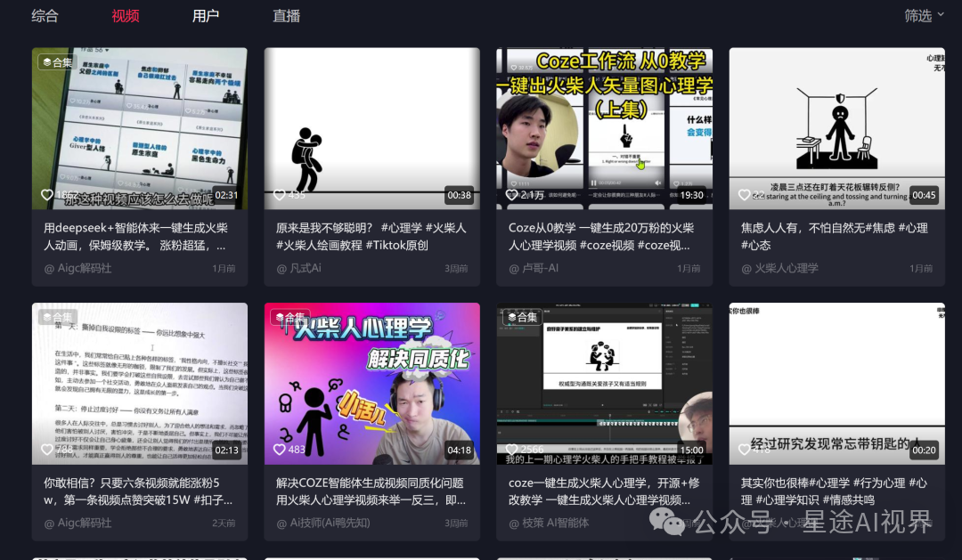Click the 合集 badge on the 15:00 coze video
The image size is (962, 560).
tap(522, 317)
